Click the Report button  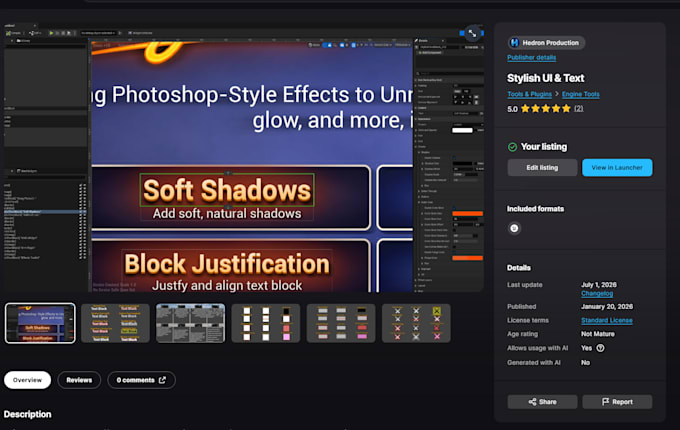click(617, 402)
